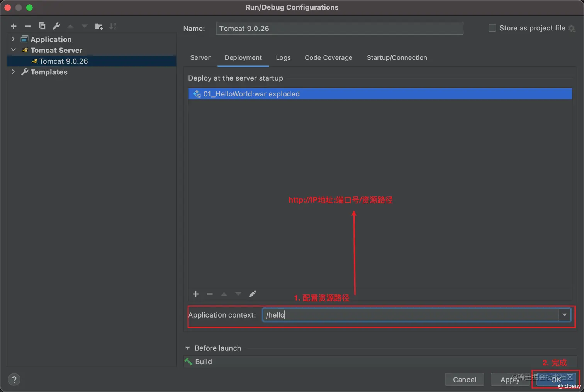Expand the Templates tree node
This screenshot has height=392, width=584.
pos(13,72)
